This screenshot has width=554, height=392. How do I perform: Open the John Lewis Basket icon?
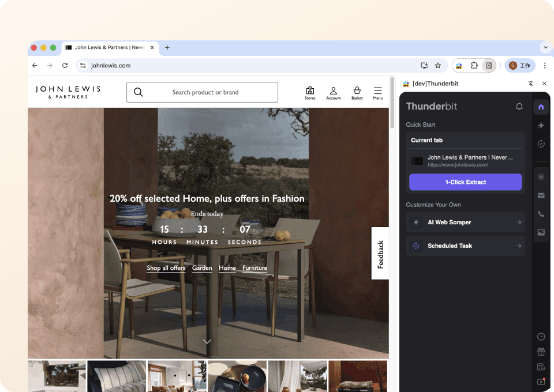(x=357, y=93)
